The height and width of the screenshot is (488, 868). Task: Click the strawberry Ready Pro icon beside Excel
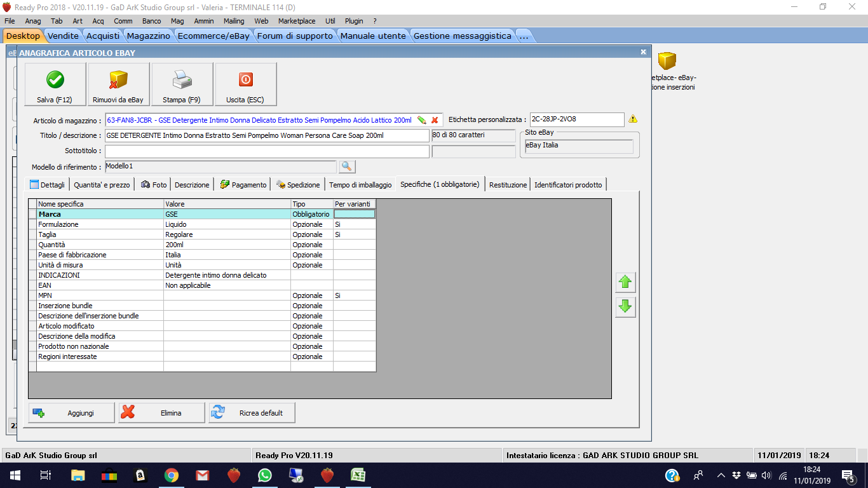[x=327, y=475]
